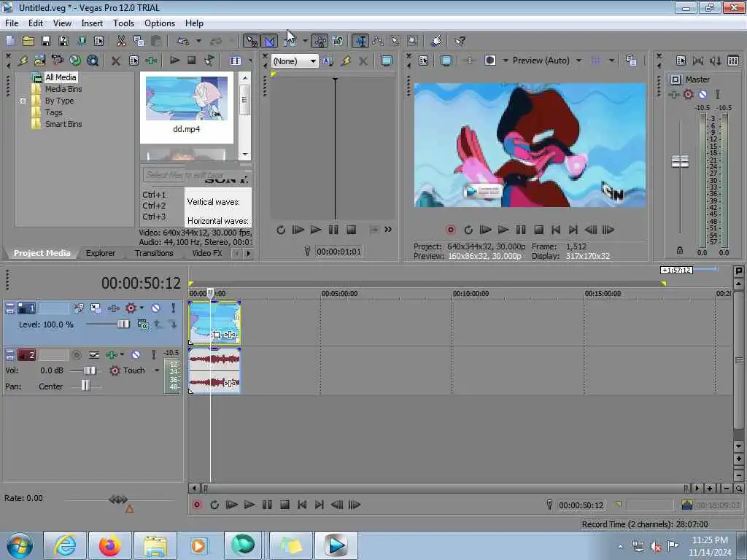747x560 pixels.
Task: Click Preview on external monitor icon
Action: 446,61
